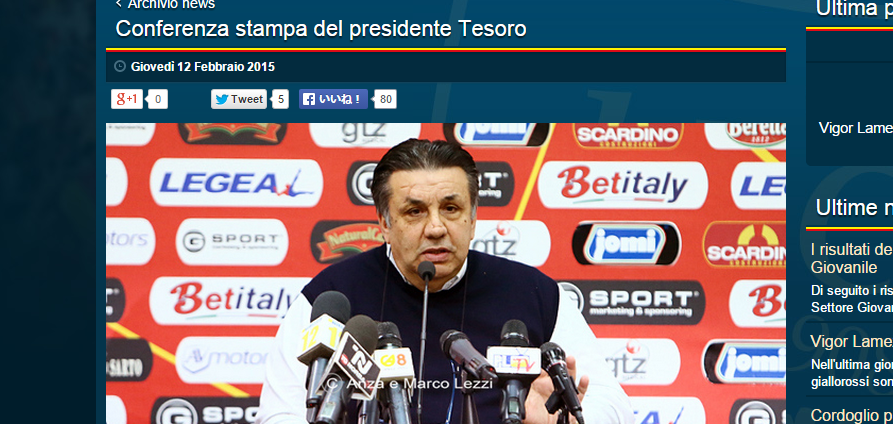
Task: Click the Ultime news section heading
Action: click(x=854, y=208)
